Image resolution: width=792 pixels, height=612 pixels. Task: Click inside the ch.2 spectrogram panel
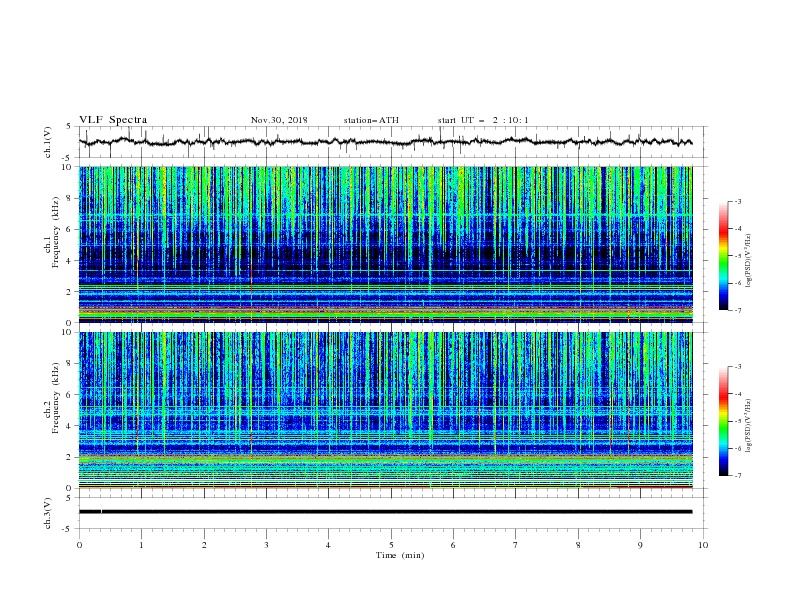pos(385,410)
